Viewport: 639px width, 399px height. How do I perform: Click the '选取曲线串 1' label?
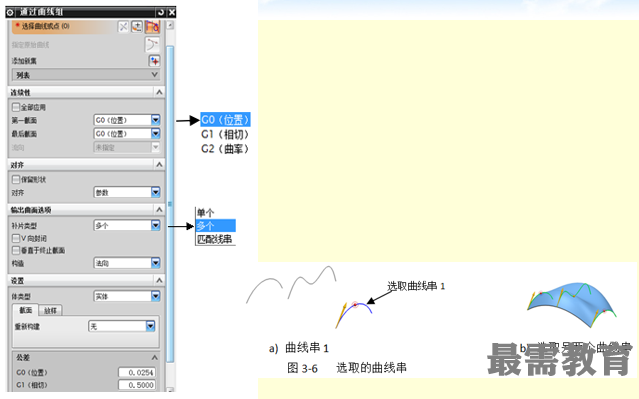(x=416, y=286)
